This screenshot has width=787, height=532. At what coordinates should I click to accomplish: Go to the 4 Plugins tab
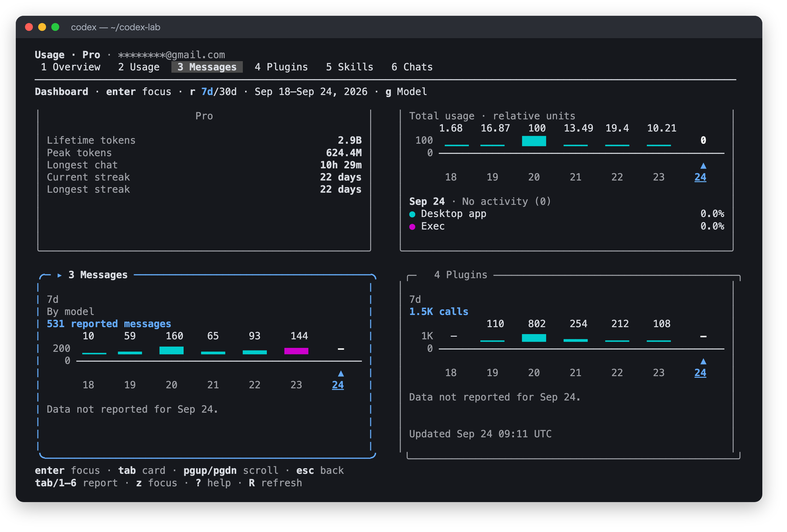click(281, 67)
